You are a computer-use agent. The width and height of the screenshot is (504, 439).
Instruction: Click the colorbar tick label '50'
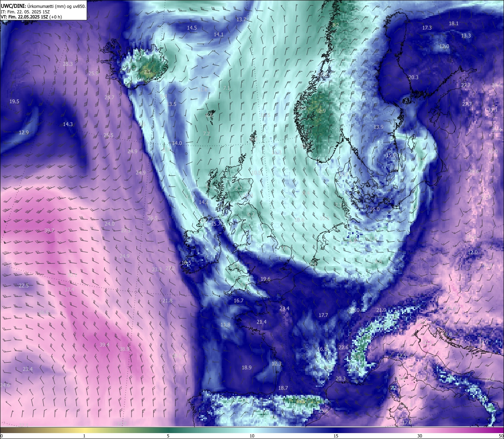501,436
